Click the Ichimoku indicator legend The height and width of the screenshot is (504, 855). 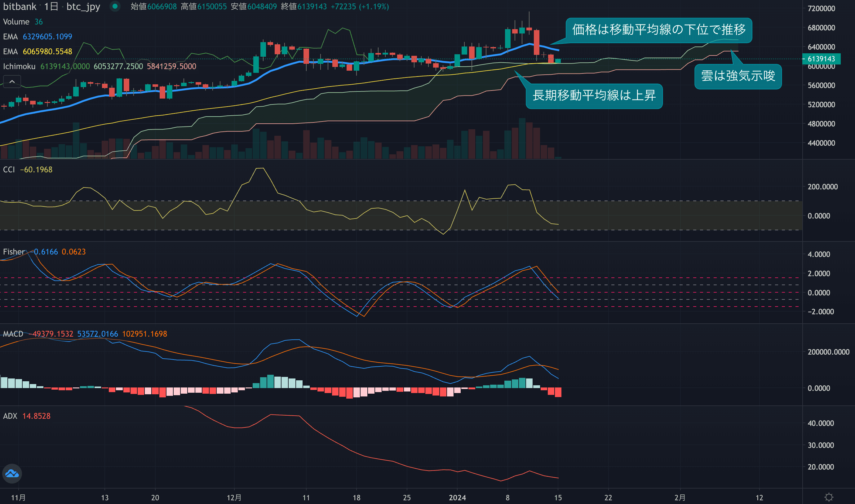pyautogui.click(x=19, y=67)
